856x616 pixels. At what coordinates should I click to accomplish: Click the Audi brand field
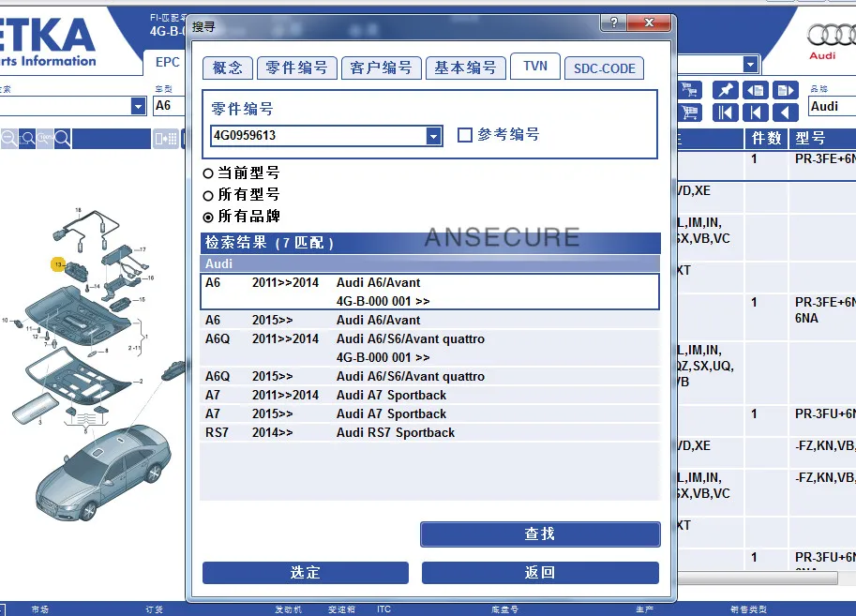click(x=832, y=106)
